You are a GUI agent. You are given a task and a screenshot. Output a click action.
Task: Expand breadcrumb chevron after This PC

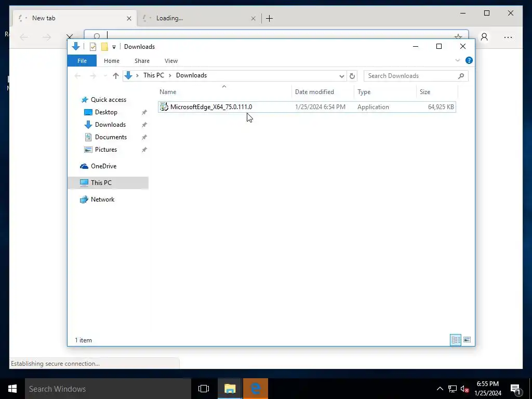[x=170, y=76]
